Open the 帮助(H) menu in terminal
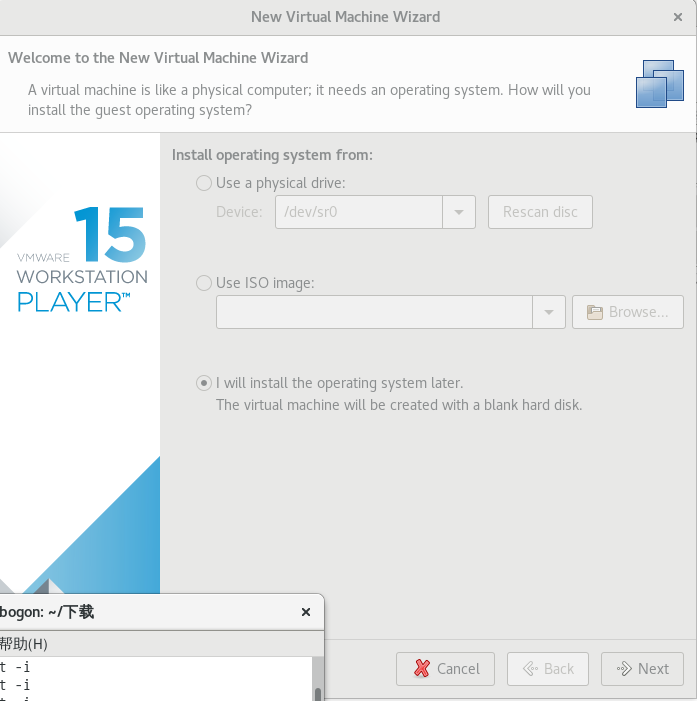The width and height of the screenshot is (697, 701). point(23,644)
